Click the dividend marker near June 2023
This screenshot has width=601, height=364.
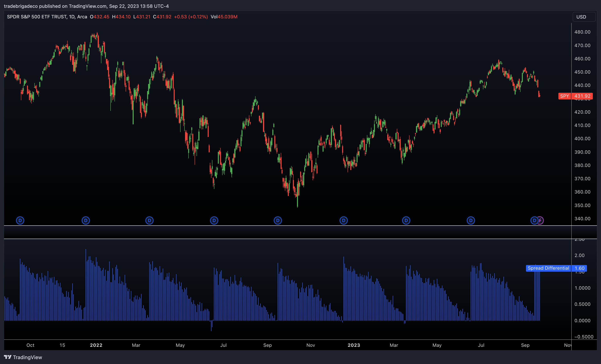coord(470,220)
